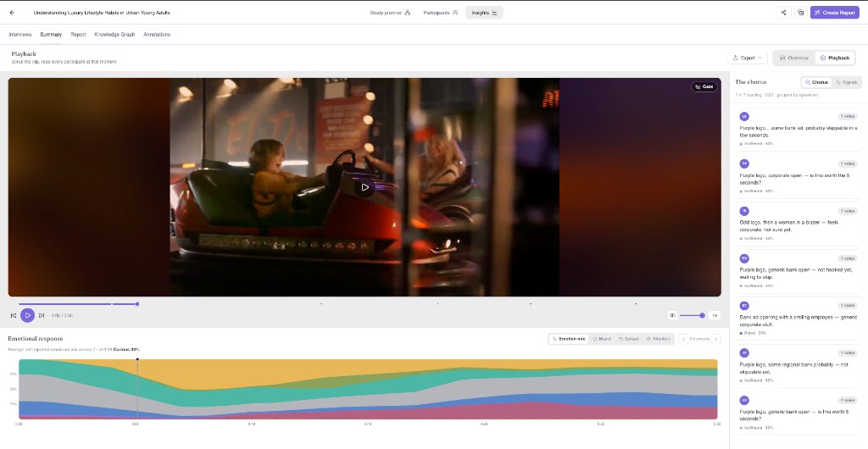868x449 pixels.
Task: Switch to the Interviews tab
Action: [20, 34]
